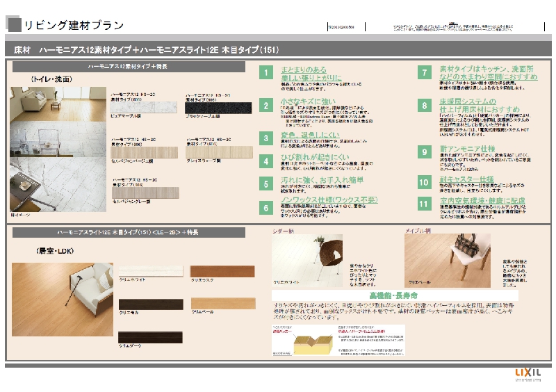This screenshot has height=392, width=556.
Task: Click the green number 2 feature box
Action: click(x=266, y=106)
